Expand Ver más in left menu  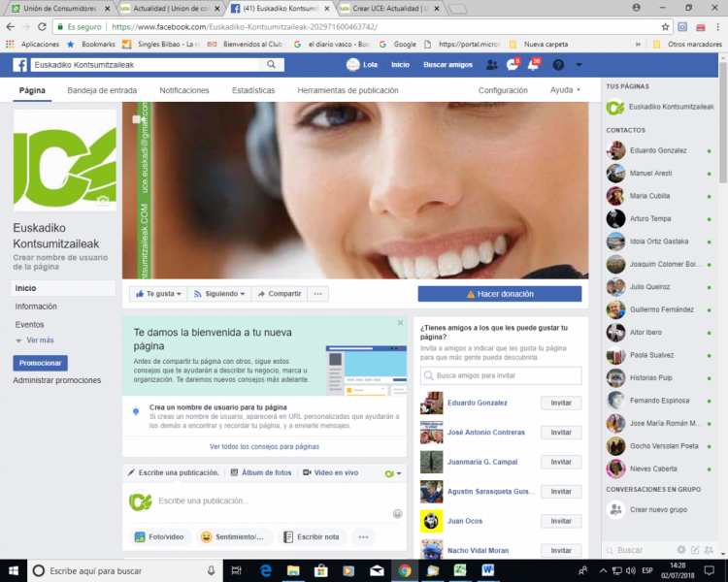point(35,340)
